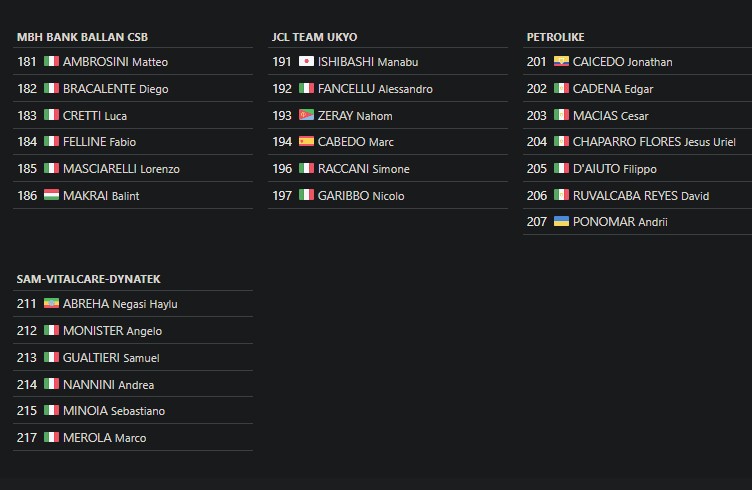Open the PETROLIKE team heading link
Image resolution: width=752 pixels, height=490 pixels.
pos(555,37)
